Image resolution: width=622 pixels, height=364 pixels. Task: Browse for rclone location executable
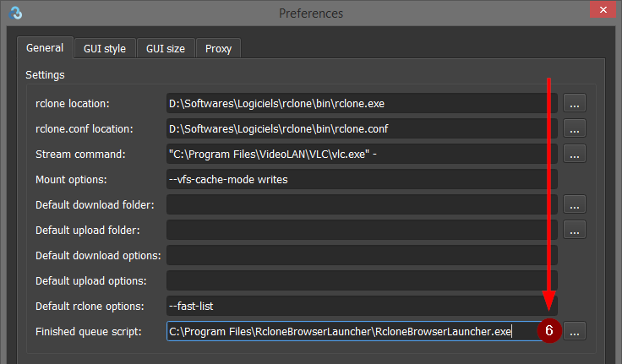(x=575, y=104)
